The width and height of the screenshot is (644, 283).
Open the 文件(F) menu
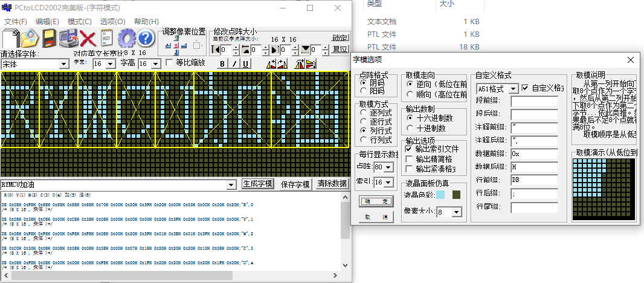pos(16,21)
